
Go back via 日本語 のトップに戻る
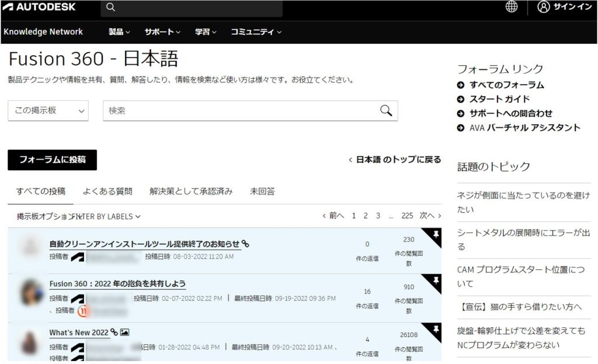[x=395, y=159]
